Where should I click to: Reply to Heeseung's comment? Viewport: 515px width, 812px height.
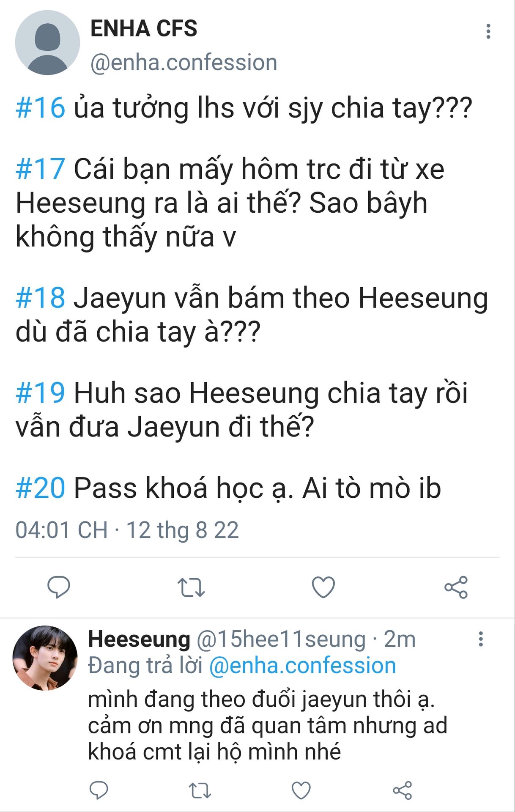(99, 790)
